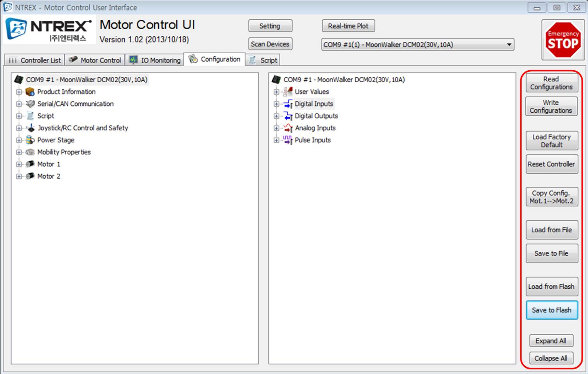588x374 pixels.
Task: Select the Script tree item label
Action: (x=46, y=116)
